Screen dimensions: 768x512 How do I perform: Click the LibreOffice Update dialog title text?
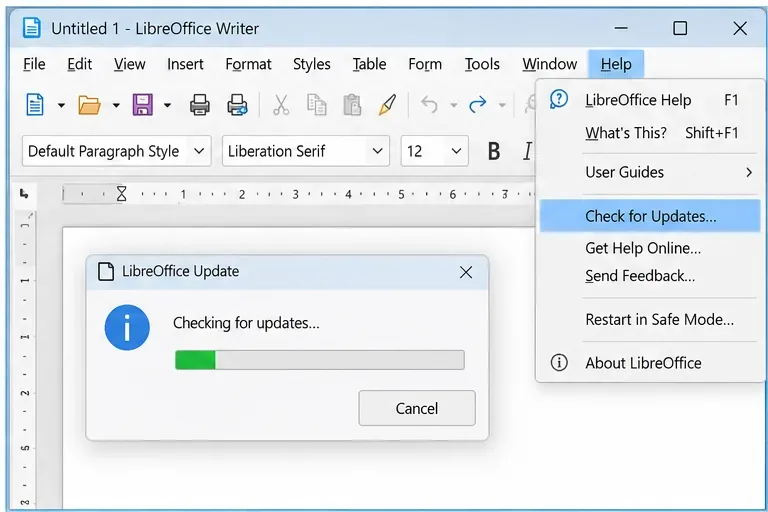181,271
